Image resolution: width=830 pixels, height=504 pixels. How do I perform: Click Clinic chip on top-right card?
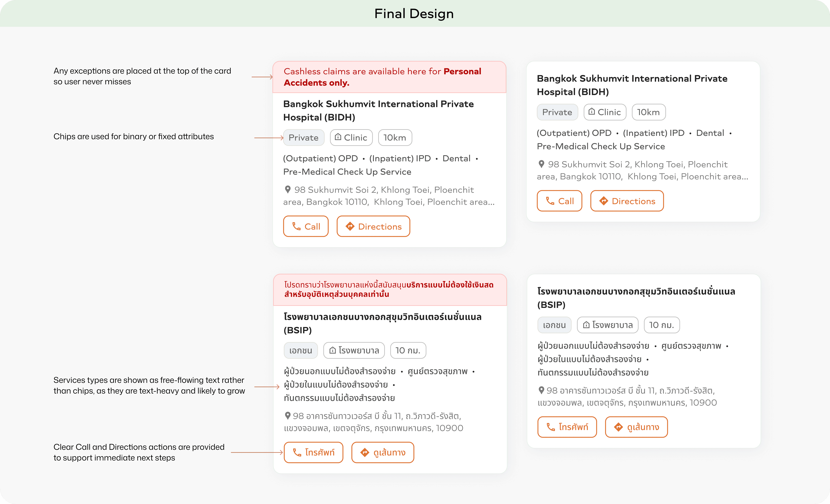605,112
